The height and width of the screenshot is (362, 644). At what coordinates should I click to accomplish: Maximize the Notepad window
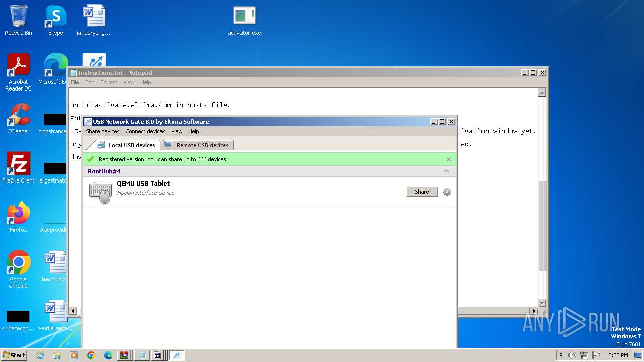533,73
